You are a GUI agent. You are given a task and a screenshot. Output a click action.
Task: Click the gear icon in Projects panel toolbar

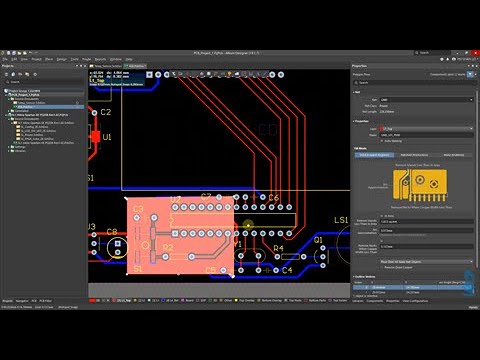(35, 74)
